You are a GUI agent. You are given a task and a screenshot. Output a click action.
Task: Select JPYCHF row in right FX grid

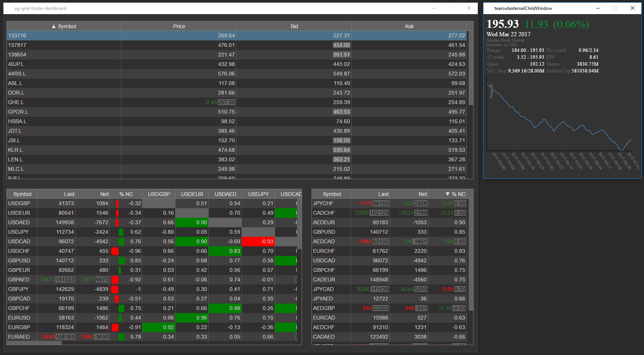389,203
